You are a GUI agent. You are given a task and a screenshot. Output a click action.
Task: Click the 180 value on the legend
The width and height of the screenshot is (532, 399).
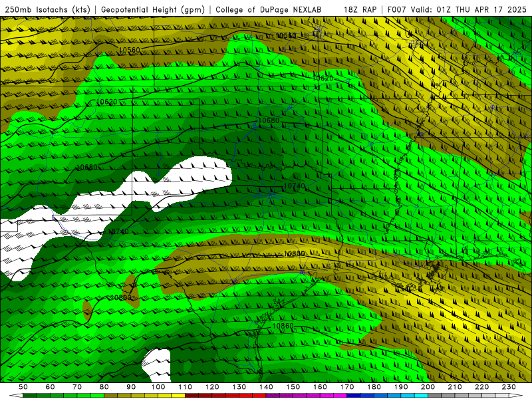[x=374, y=387]
